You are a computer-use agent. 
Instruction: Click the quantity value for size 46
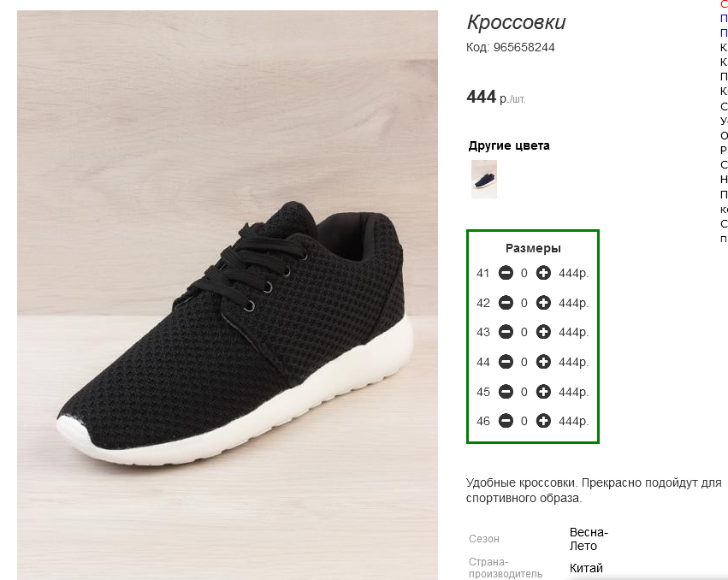coord(524,421)
